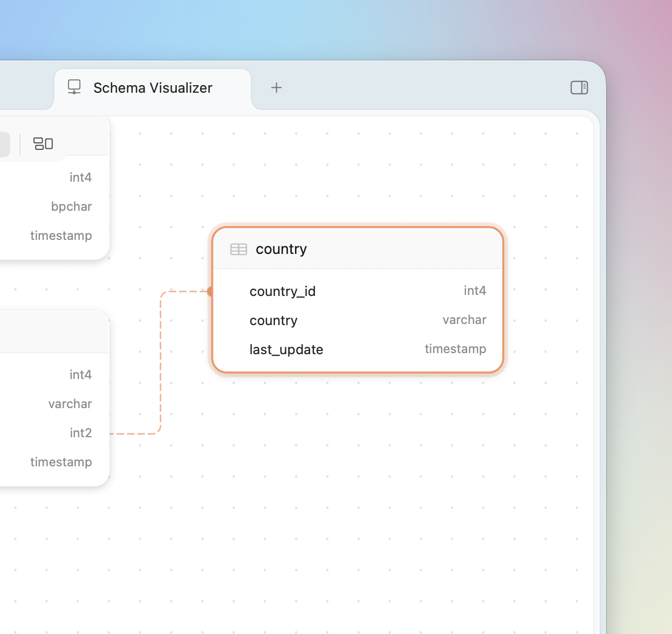
Task: Click the varchar type label next to country
Action: click(x=464, y=320)
